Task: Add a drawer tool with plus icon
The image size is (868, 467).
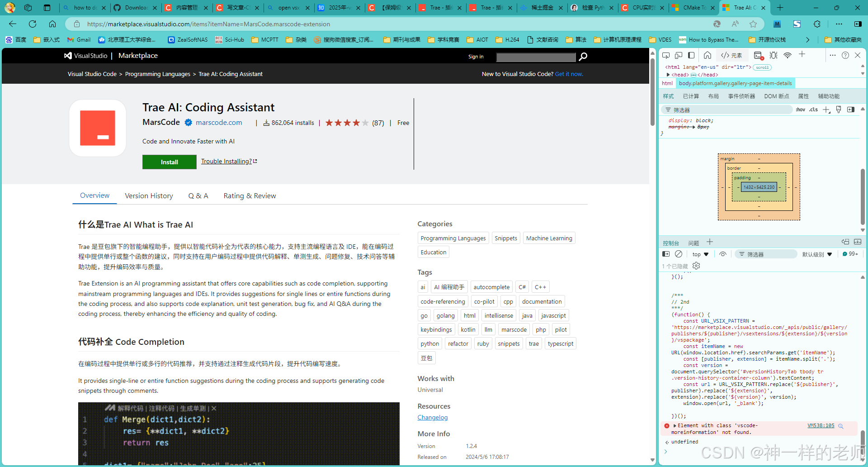Action: click(x=710, y=242)
